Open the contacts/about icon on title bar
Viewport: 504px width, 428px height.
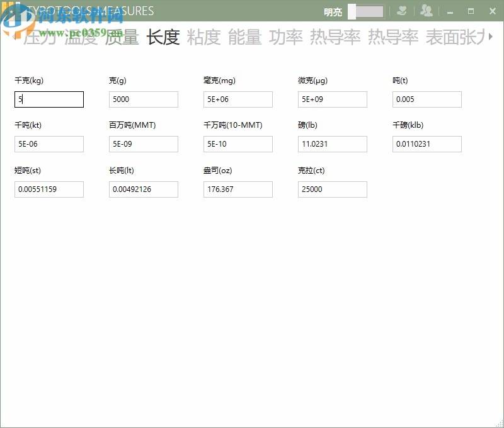click(427, 11)
